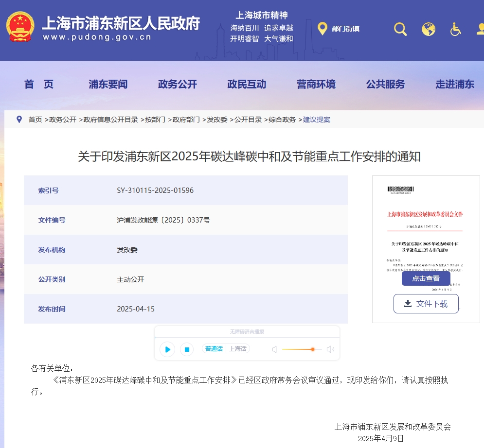The height and width of the screenshot is (448, 484).
Task: Click the user account icon at top right
Action: [x=481, y=29]
